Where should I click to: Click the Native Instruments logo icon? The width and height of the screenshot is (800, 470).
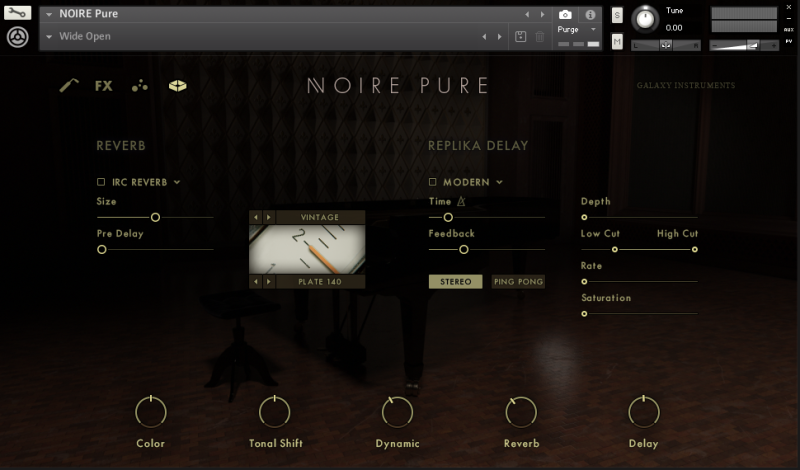click(17, 37)
